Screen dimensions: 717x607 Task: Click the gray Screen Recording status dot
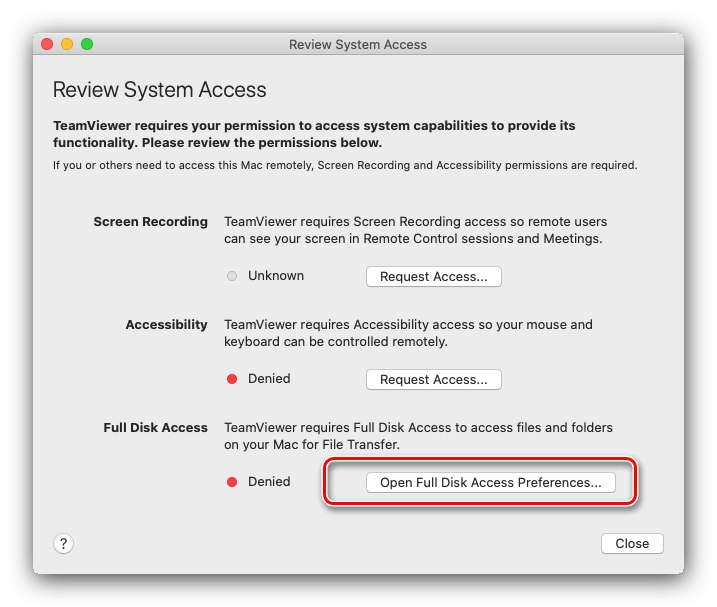(232, 276)
